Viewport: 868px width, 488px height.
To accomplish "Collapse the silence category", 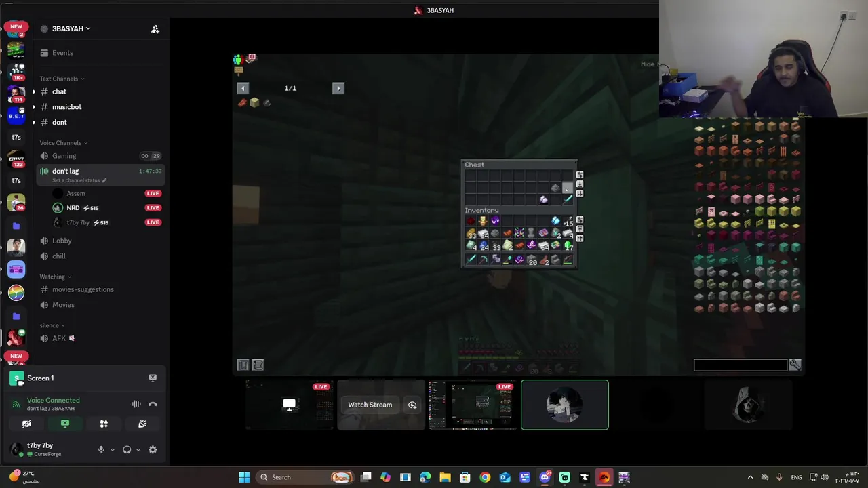I will point(52,325).
